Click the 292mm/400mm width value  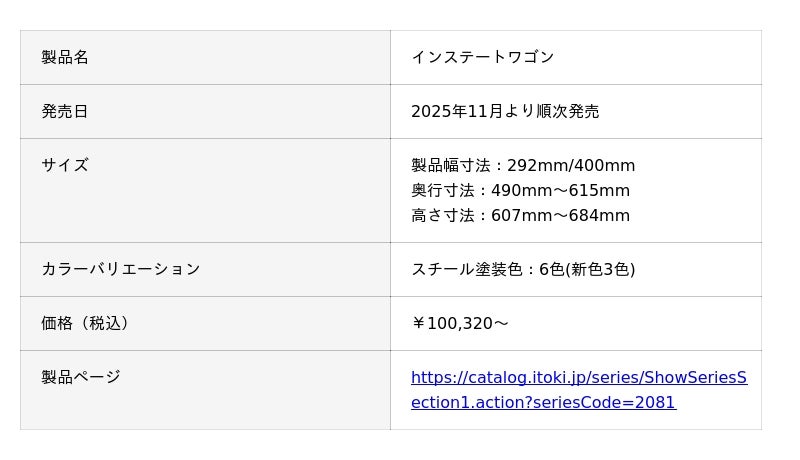[571, 166]
